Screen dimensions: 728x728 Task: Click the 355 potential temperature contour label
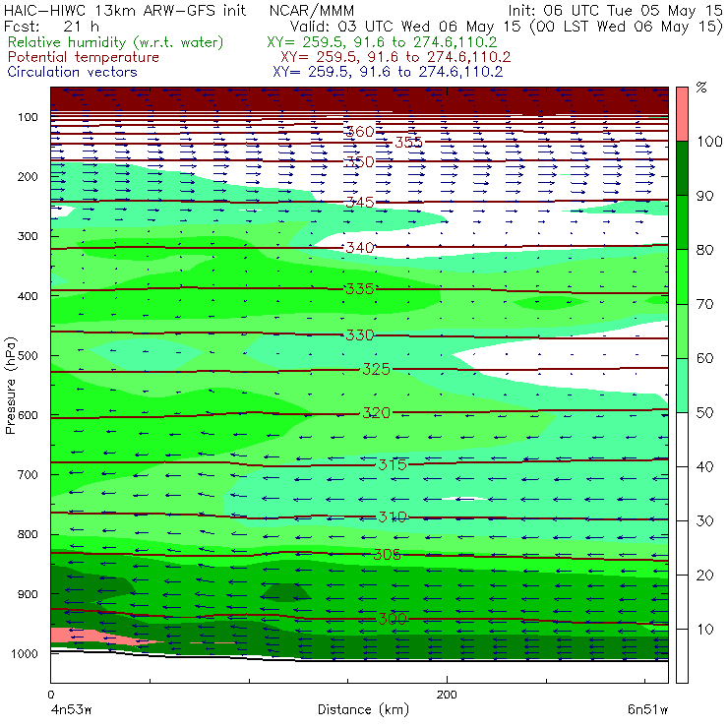[x=408, y=142]
